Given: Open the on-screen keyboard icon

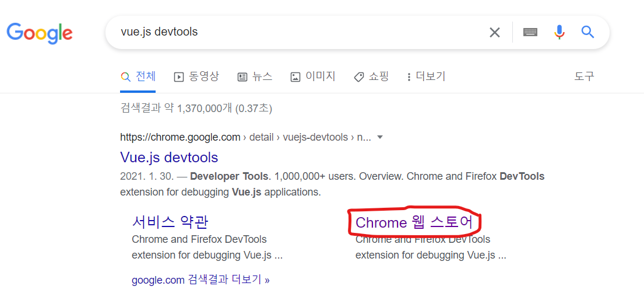Looking at the screenshot, I should pos(530,32).
